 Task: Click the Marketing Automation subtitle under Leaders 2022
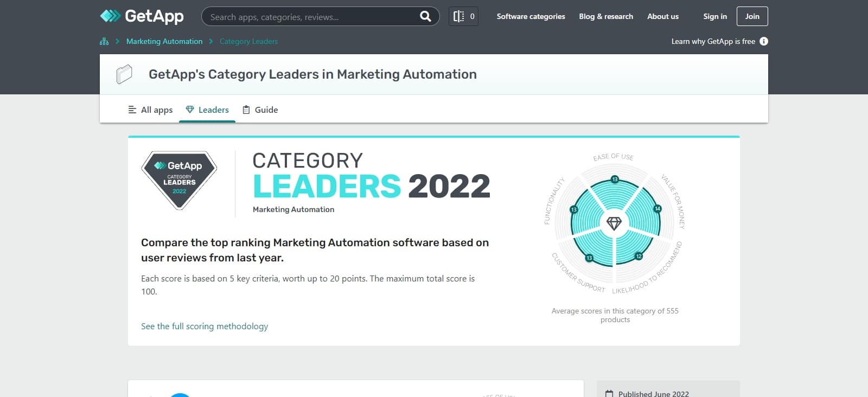pos(293,209)
